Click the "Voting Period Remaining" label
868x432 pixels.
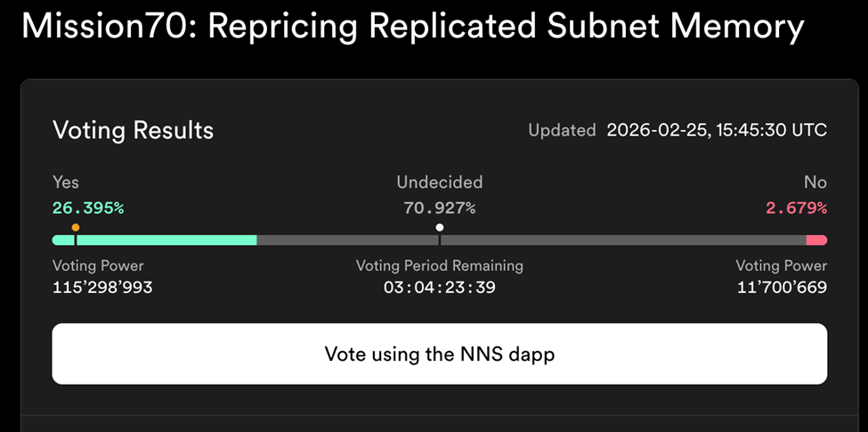point(439,265)
